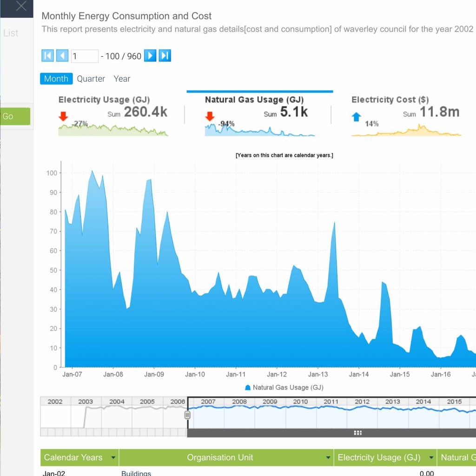Select the Year view tab
Image resolution: width=476 pixels, height=476 pixels.
pos(122,79)
